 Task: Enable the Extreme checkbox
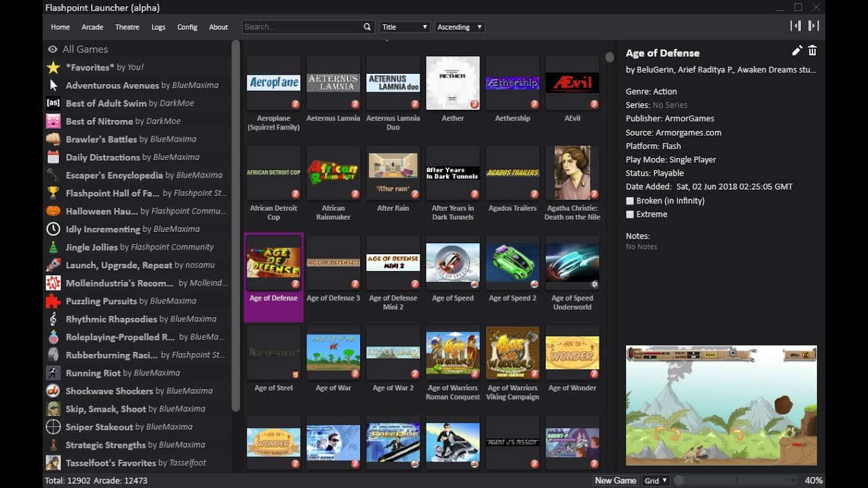pyautogui.click(x=630, y=214)
